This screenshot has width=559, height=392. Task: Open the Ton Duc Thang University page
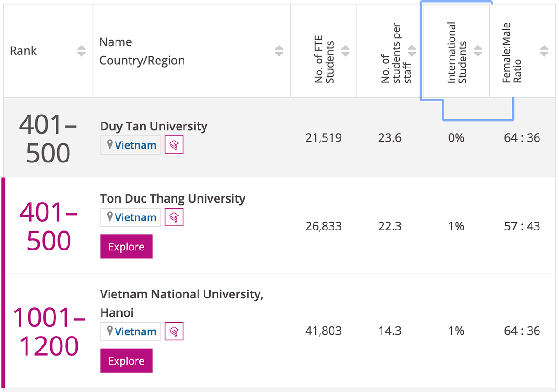[172, 198]
